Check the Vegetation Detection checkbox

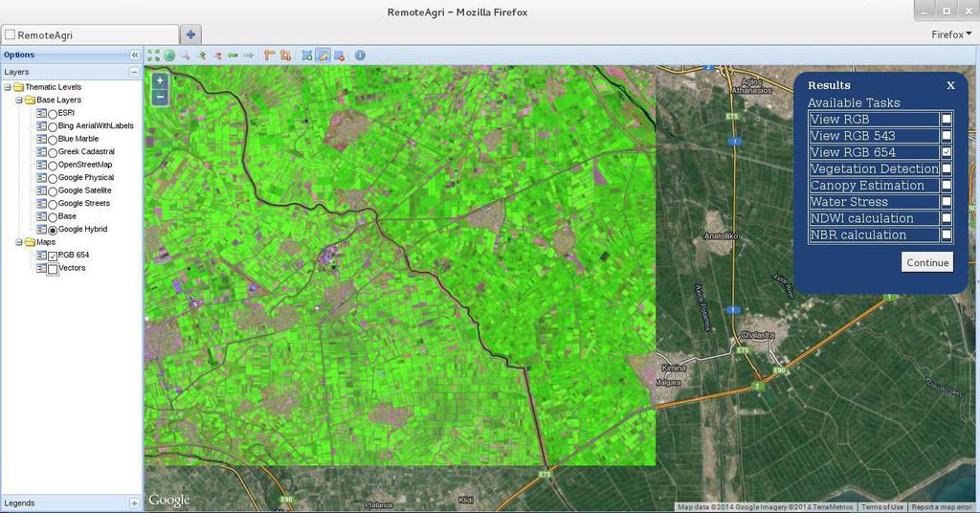pyautogui.click(x=947, y=168)
